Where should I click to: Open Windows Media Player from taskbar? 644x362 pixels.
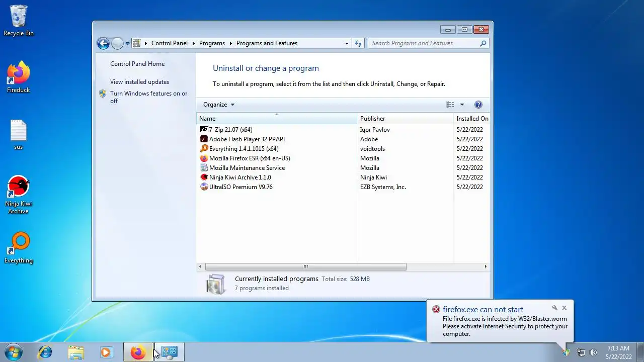pos(106,352)
